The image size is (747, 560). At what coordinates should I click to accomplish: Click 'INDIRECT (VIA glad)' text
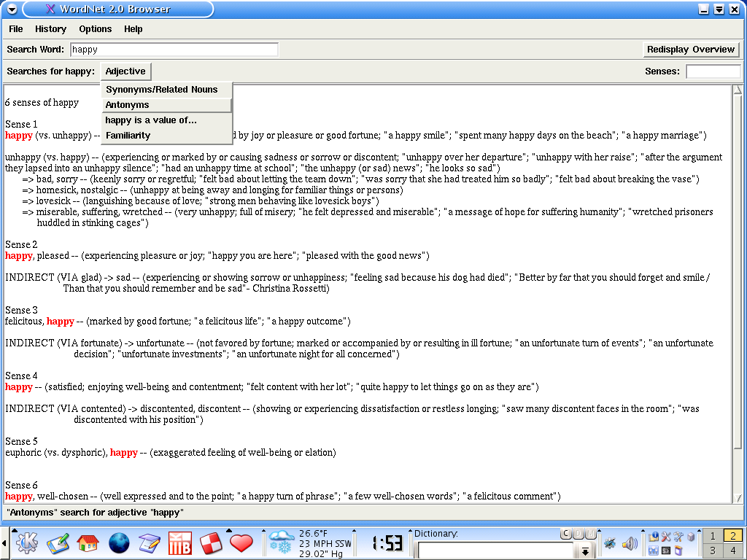(x=54, y=278)
